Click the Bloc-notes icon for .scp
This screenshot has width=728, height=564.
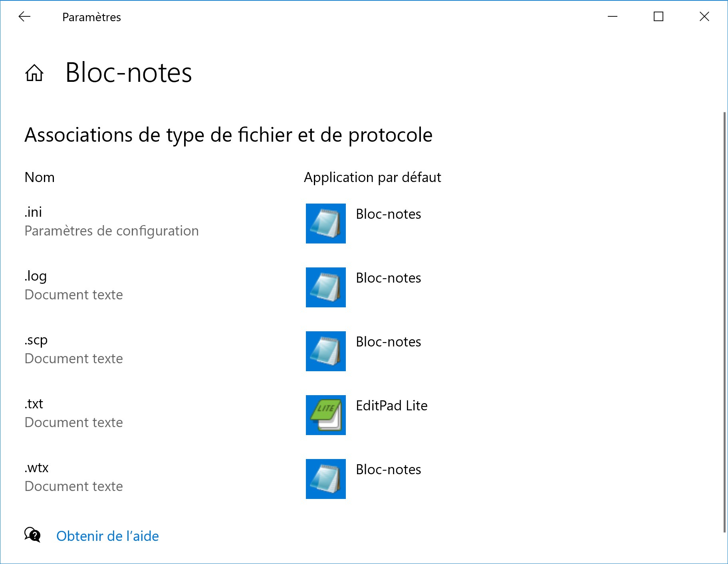[325, 351]
